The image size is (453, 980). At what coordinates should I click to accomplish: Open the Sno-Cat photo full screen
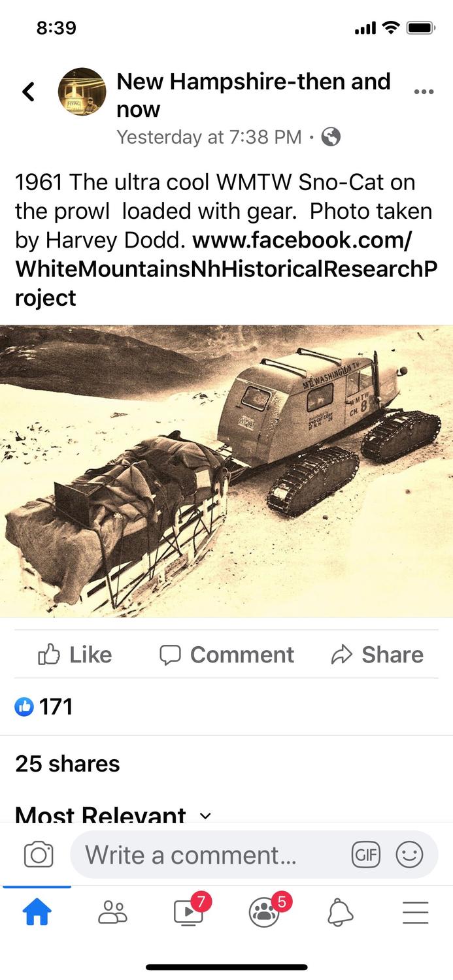(226, 471)
